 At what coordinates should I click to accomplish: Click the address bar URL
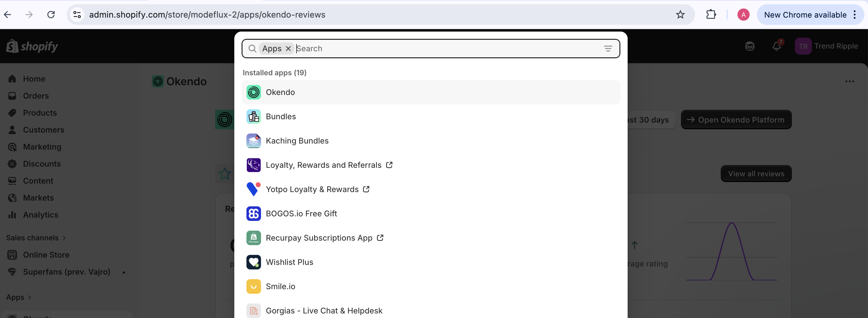pyautogui.click(x=207, y=15)
